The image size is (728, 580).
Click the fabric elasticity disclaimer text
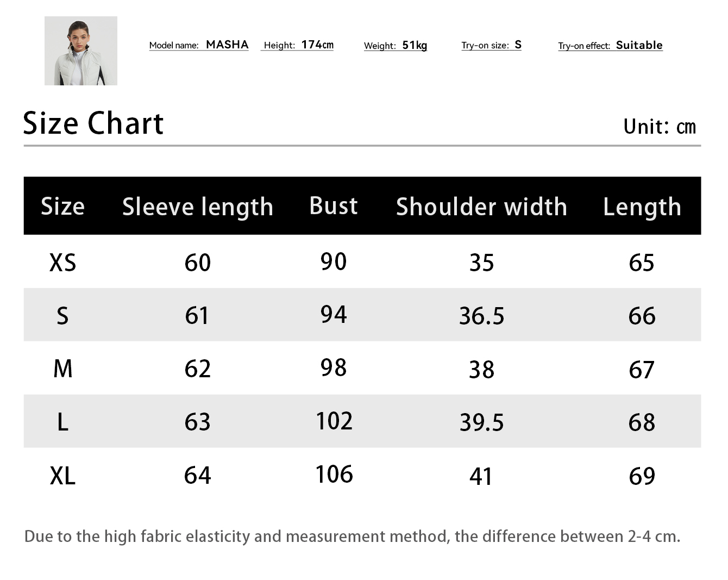pos(352,537)
